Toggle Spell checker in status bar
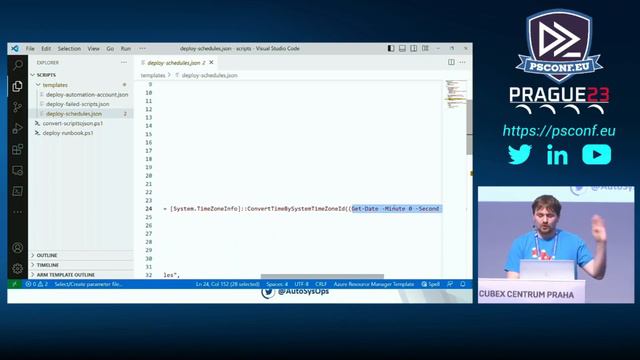The image size is (640, 360). pos(431,284)
